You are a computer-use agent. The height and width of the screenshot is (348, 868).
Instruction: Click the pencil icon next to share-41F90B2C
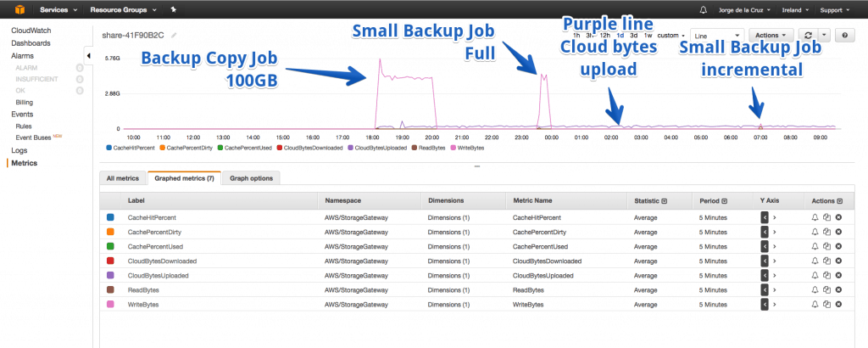[174, 35]
